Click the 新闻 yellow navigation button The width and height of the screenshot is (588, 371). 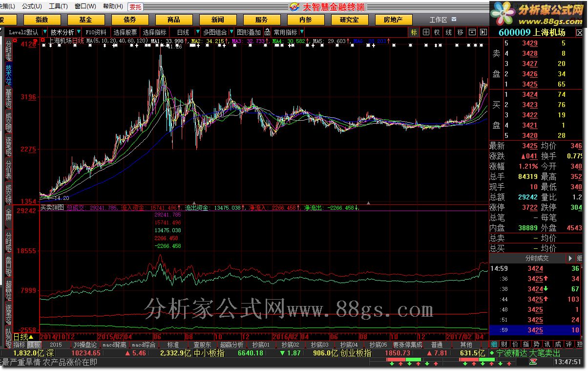pyautogui.click(x=218, y=20)
